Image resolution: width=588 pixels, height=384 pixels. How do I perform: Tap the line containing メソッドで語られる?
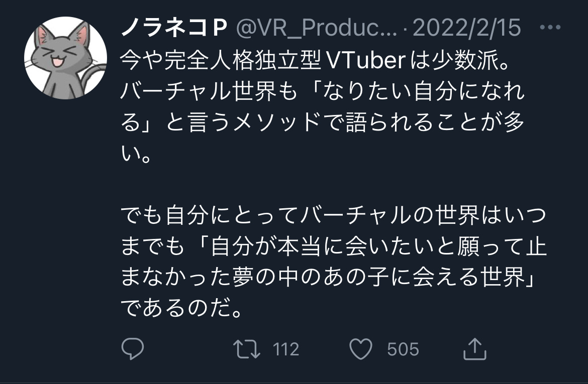[323, 122]
